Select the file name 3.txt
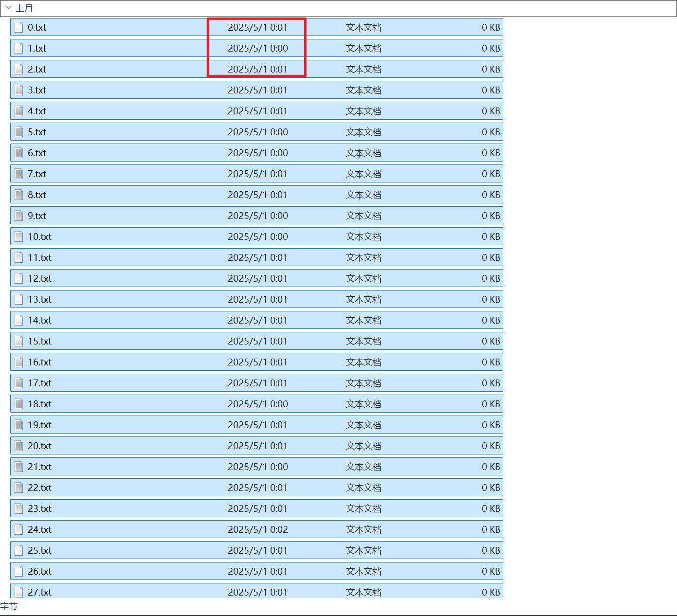This screenshot has width=677, height=616. (37, 90)
